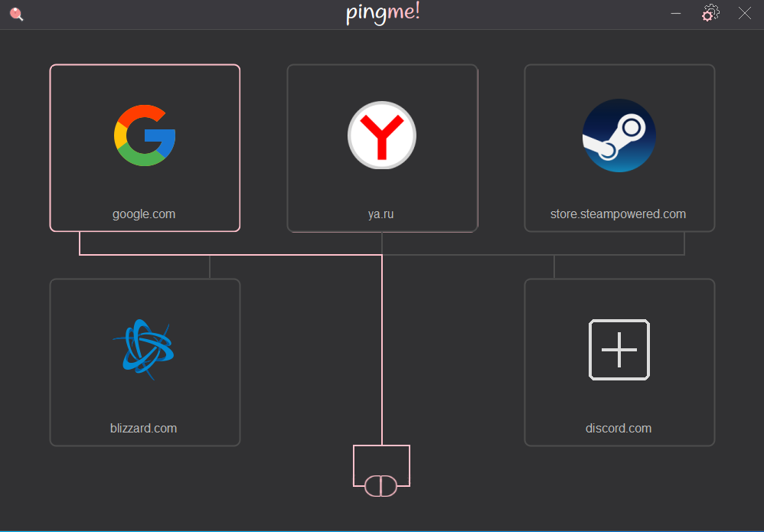
Task: Click the Google logo icon
Action: click(145, 135)
